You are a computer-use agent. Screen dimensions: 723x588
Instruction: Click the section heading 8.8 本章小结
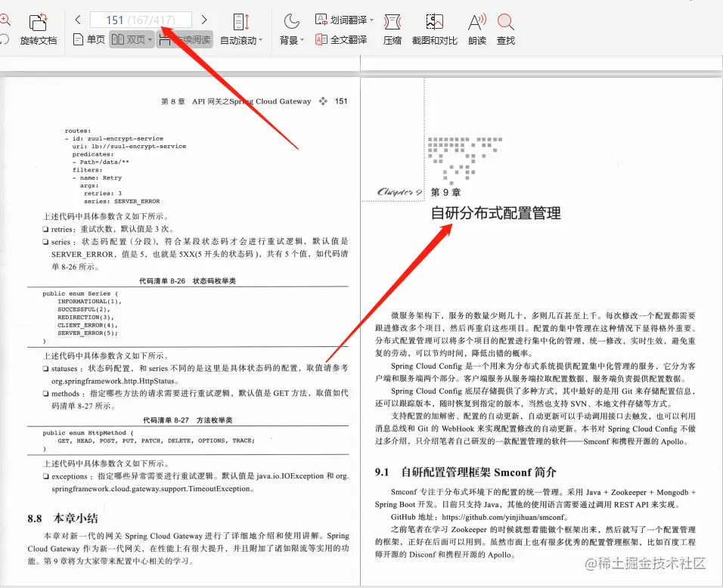(x=62, y=518)
